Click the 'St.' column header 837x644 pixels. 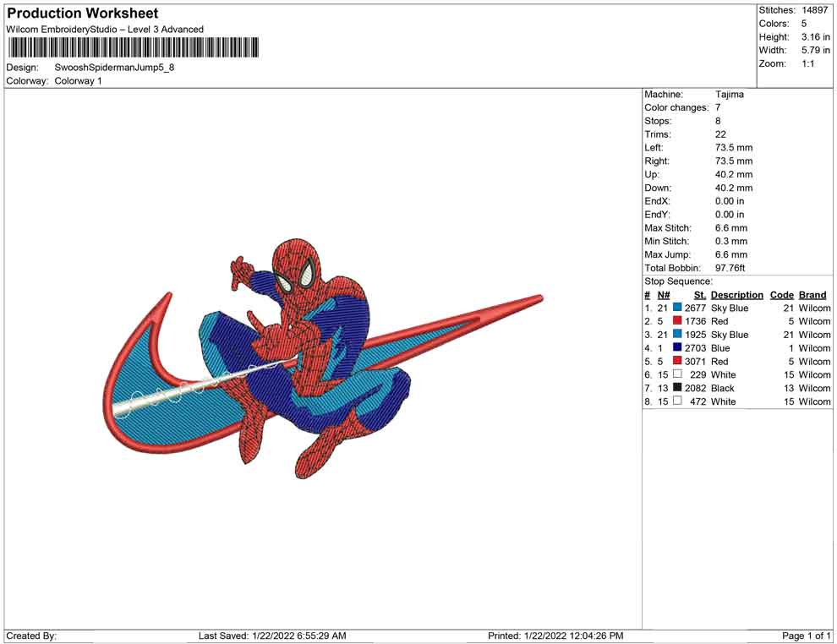click(x=700, y=295)
